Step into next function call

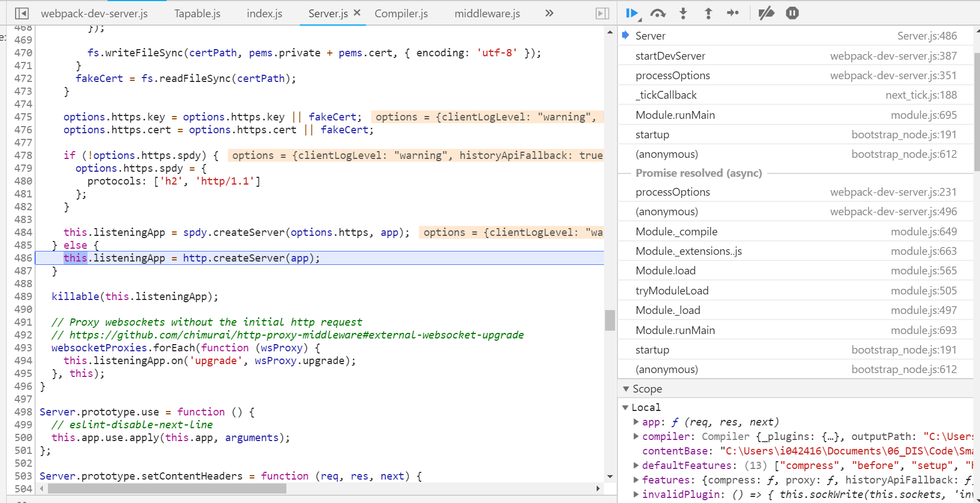point(684,13)
